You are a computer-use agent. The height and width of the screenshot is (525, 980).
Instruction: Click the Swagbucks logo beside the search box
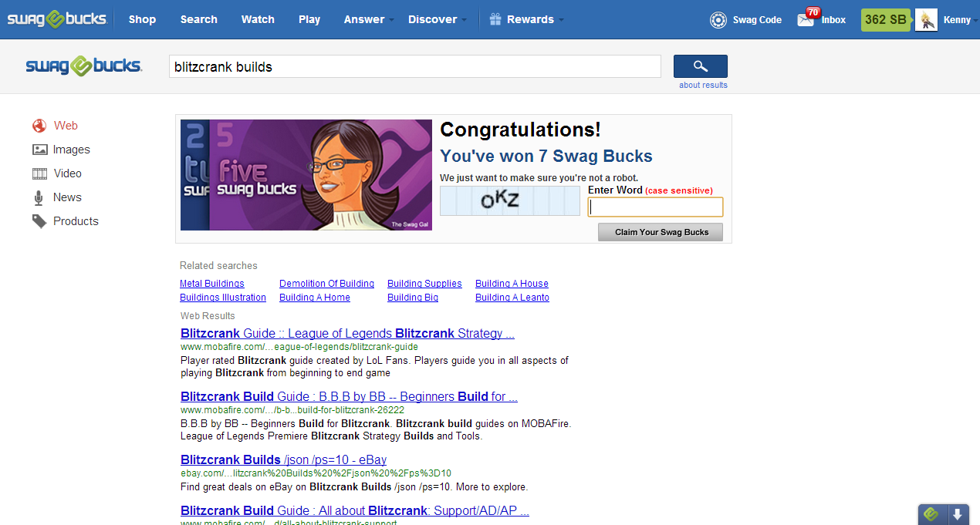[x=83, y=66]
